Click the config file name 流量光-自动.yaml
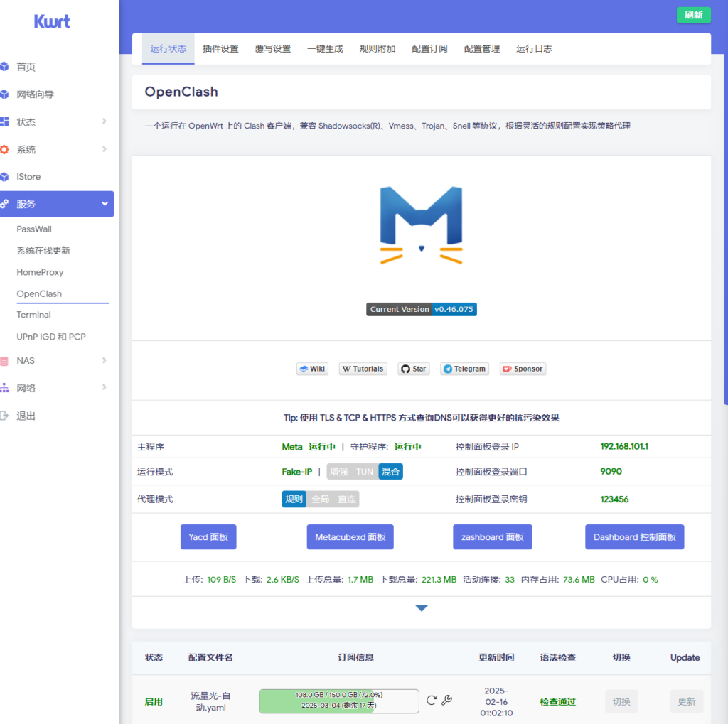This screenshot has width=728, height=724. (210, 702)
